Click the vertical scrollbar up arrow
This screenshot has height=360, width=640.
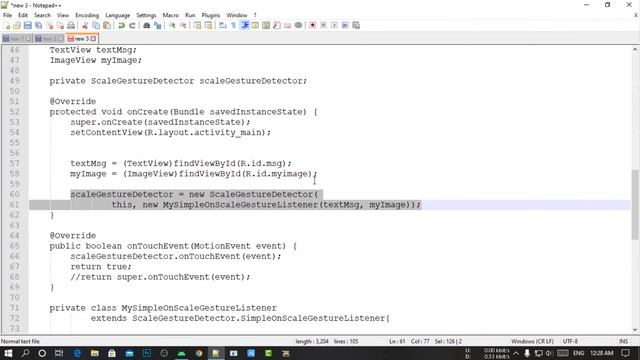635,49
